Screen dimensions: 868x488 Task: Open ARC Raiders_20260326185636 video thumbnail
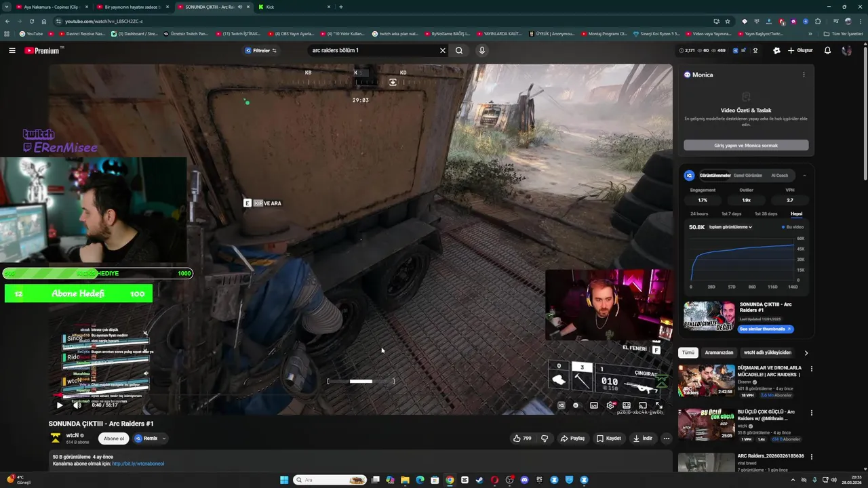click(706, 464)
